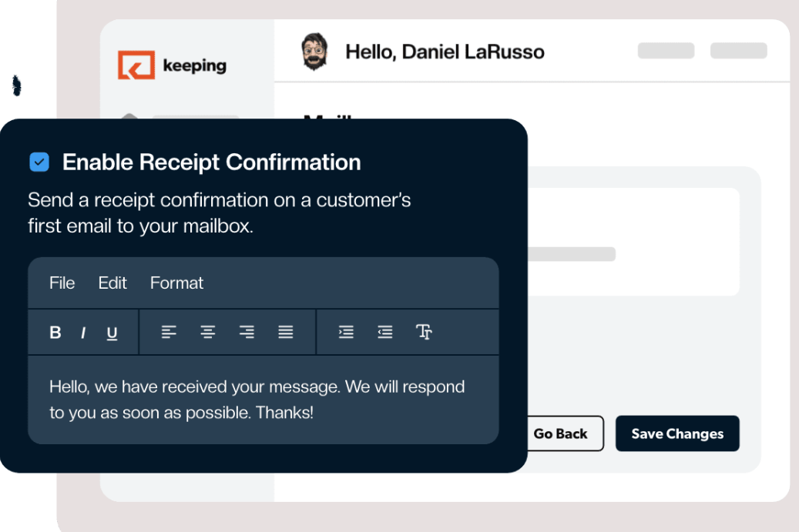Open the Edit menu
This screenshot has width=799, height=532.
pyautogui.click(x=112, y=283)
